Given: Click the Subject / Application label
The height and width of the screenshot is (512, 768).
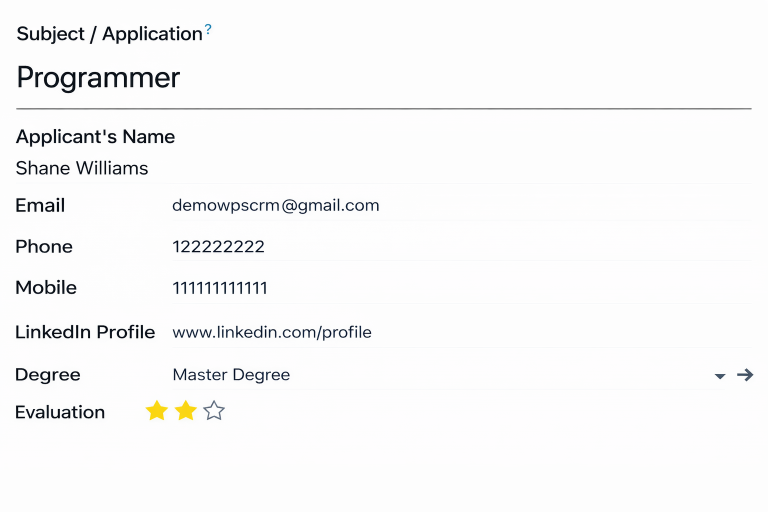Looking at the screenshot, I should [x=109, y=34].
